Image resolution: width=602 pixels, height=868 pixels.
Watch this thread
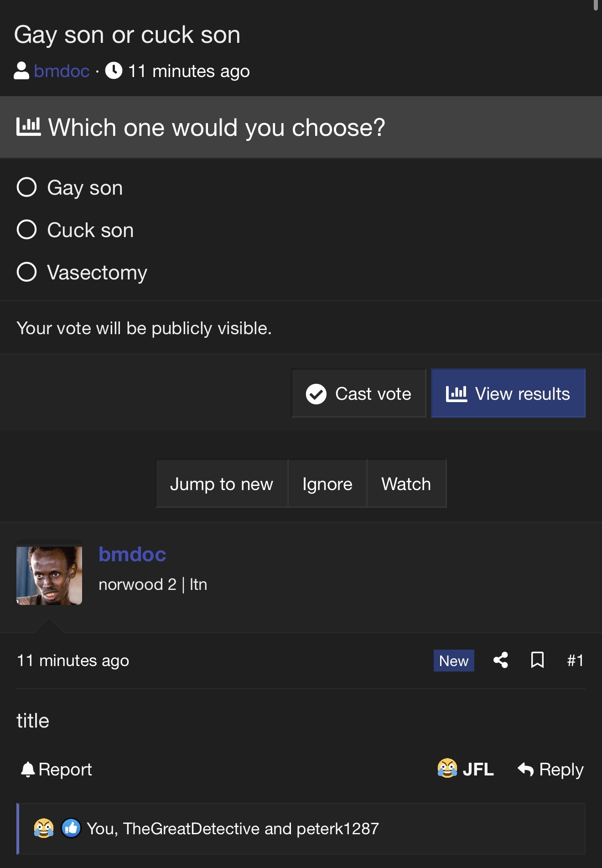point(406,484)
